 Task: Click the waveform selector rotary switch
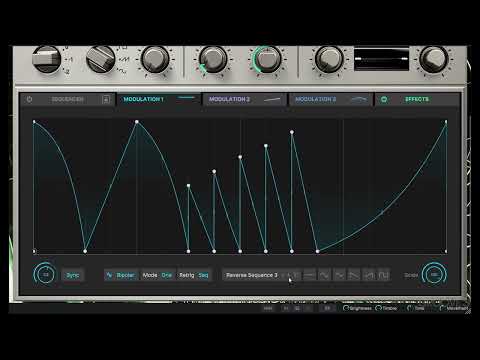(101, 59)
